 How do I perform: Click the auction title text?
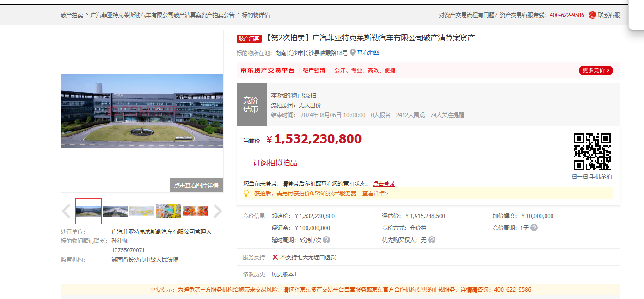point(370,38)
